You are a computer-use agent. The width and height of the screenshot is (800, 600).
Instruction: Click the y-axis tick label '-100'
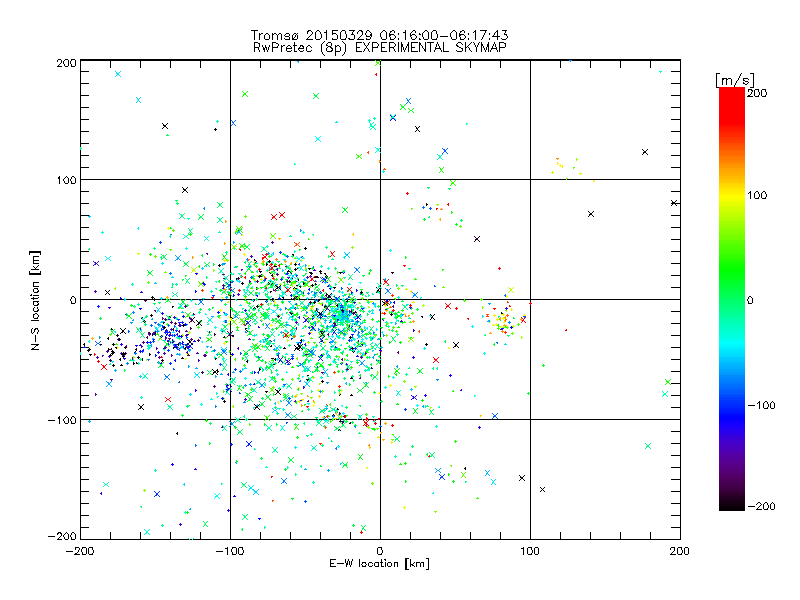62,420
